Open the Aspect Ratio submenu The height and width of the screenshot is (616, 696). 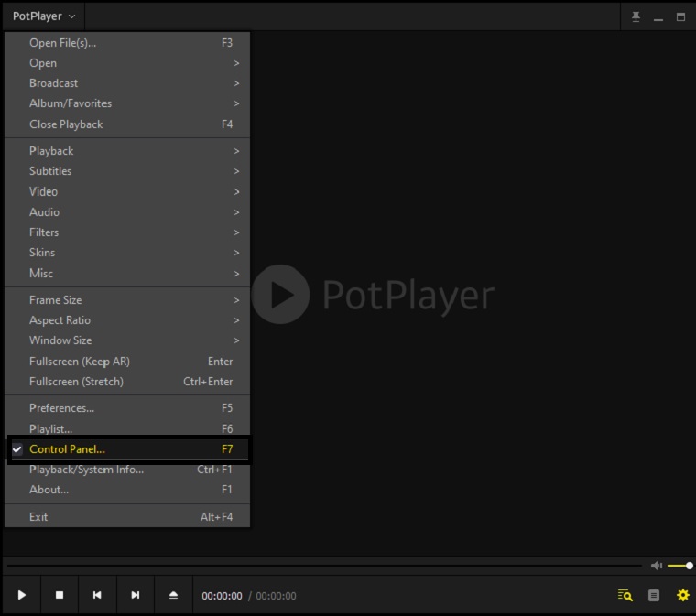pyautogui.click(x=127, y=320)
